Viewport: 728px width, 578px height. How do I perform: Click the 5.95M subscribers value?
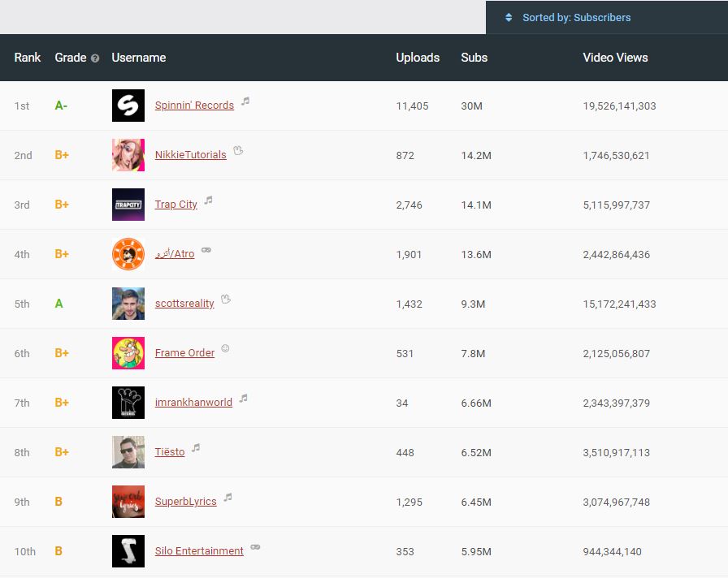coord(476,552)
